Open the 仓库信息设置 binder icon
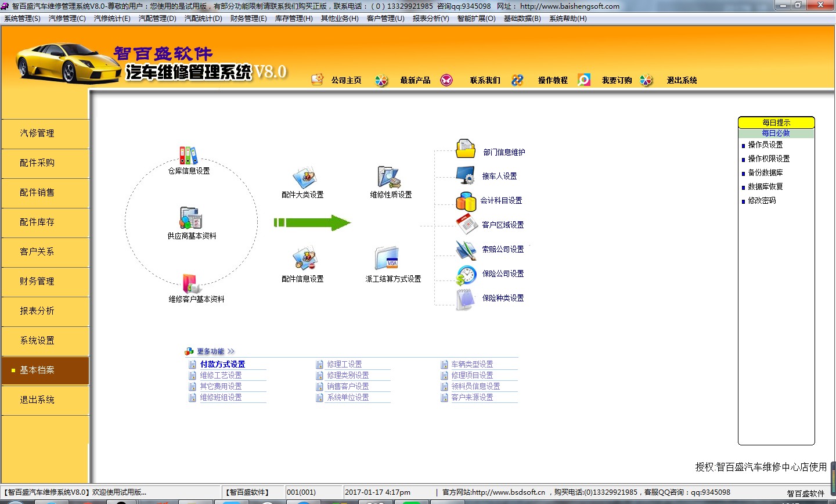Viewport: 836px width, 504px height. coord(188,156)
